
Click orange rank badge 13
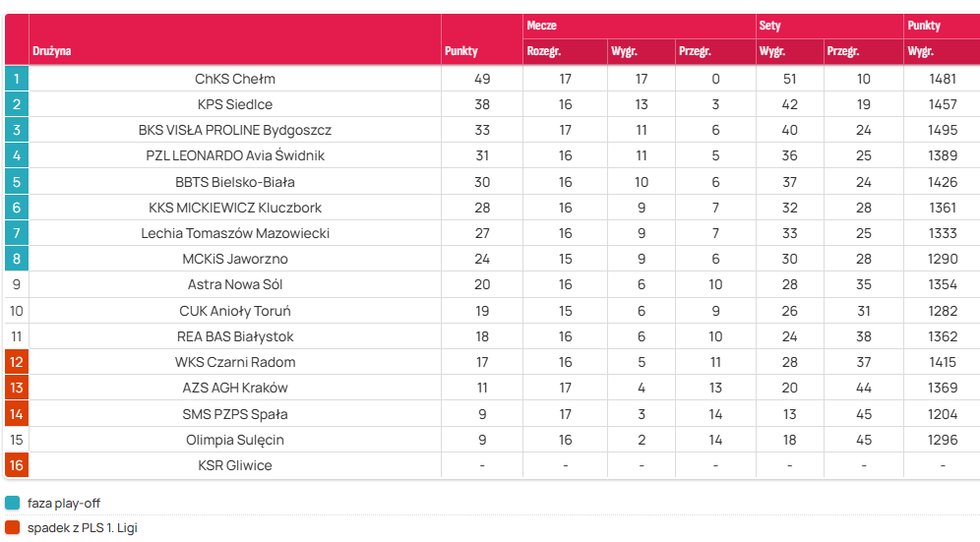[x=17, y=388]
